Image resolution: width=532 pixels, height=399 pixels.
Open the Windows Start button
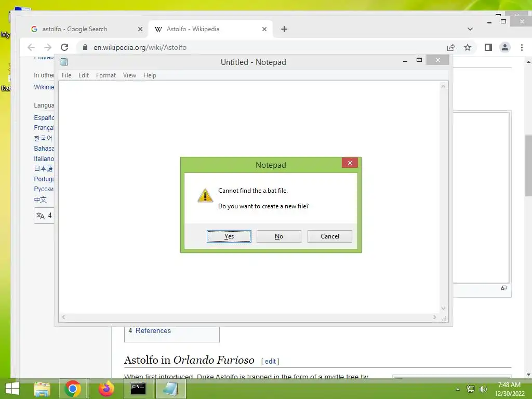12,389
